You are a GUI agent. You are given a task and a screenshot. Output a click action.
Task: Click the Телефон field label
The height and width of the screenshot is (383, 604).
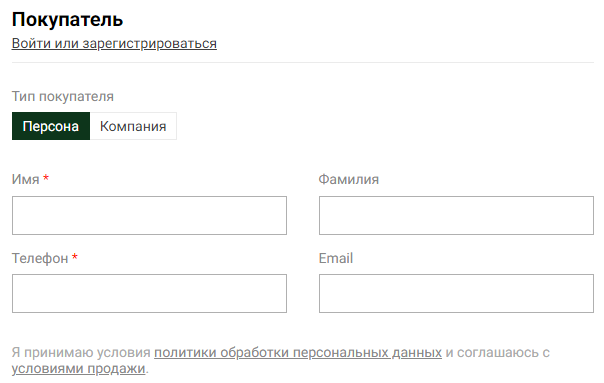(x=40, y=259)
